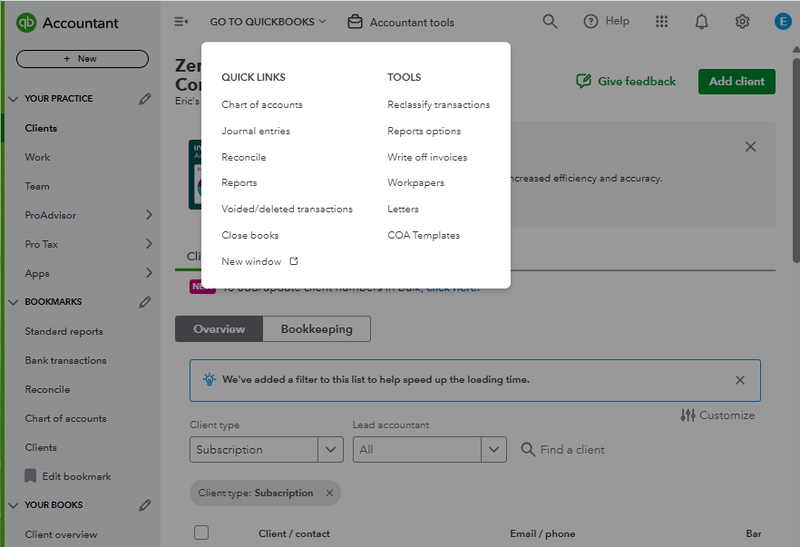Select Reports in Quick Links
Screen dimensions: 800x547
point(239,183)
